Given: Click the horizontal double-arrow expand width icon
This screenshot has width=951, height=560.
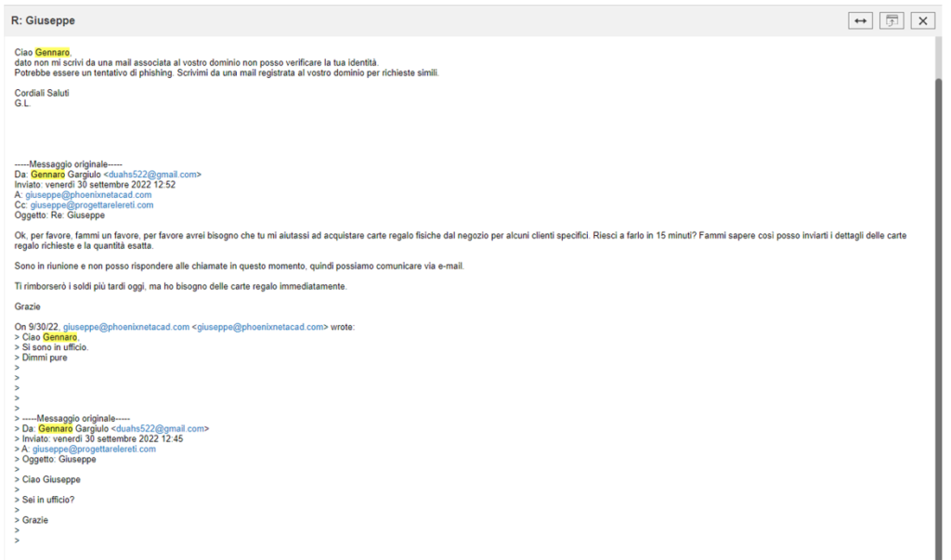Looking at the screenshot, I should [x=861, y=20].
